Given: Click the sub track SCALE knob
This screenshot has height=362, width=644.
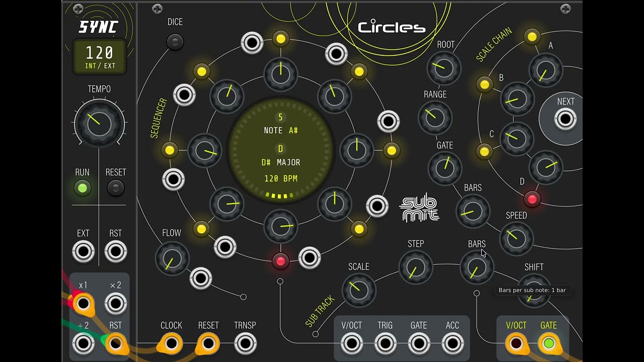Looking at the screenshot, I should pyautogui.click(x=359, y=290).
